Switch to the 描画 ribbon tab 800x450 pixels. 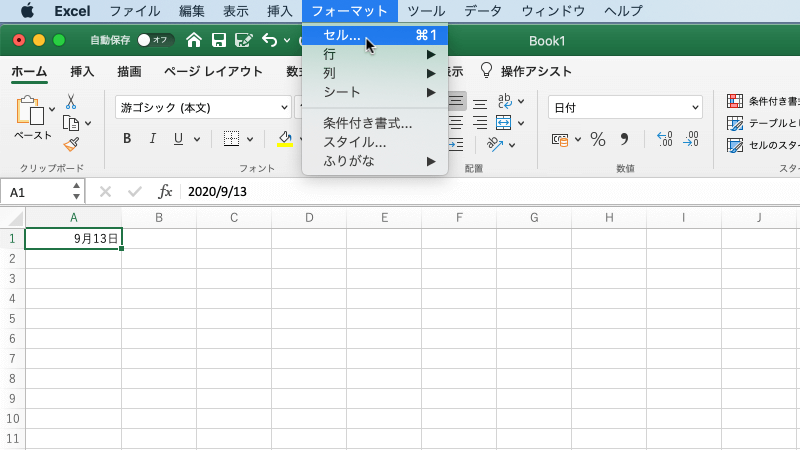pos(129,71)
